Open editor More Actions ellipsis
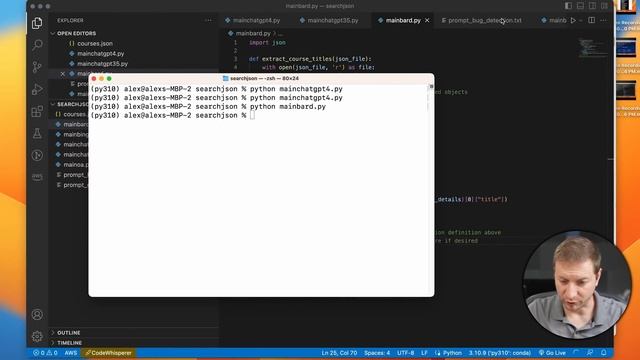 [x=604, y=20]
